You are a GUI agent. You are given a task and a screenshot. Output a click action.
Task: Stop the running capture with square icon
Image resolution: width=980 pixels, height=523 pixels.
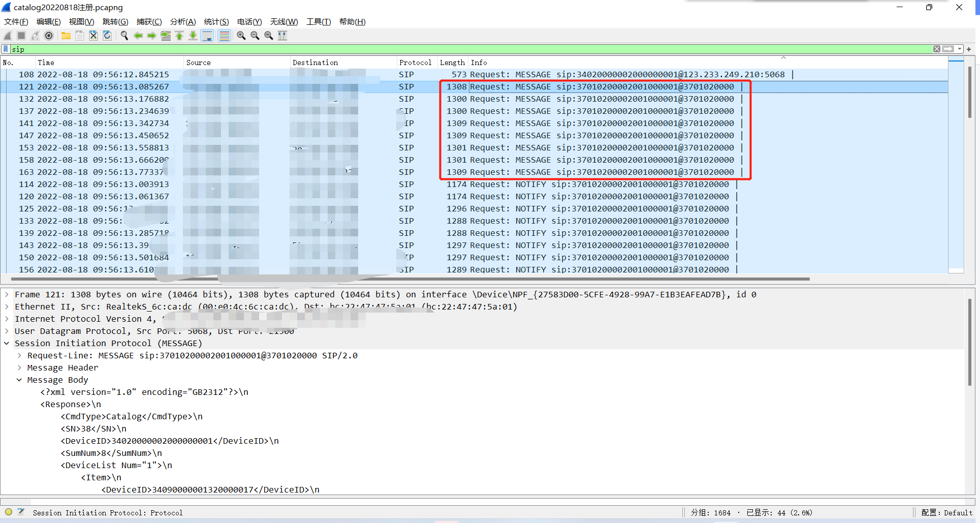(21, 36)
